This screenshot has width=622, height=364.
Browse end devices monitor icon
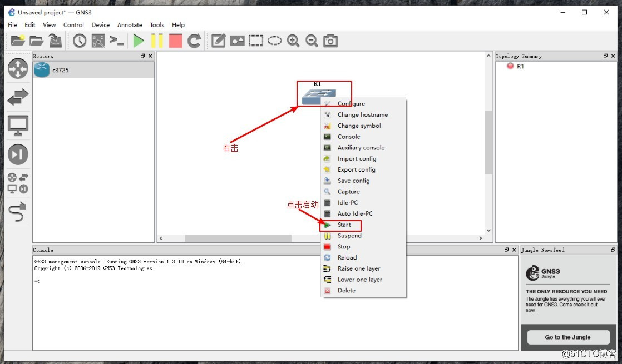click(x=18, y=126)
